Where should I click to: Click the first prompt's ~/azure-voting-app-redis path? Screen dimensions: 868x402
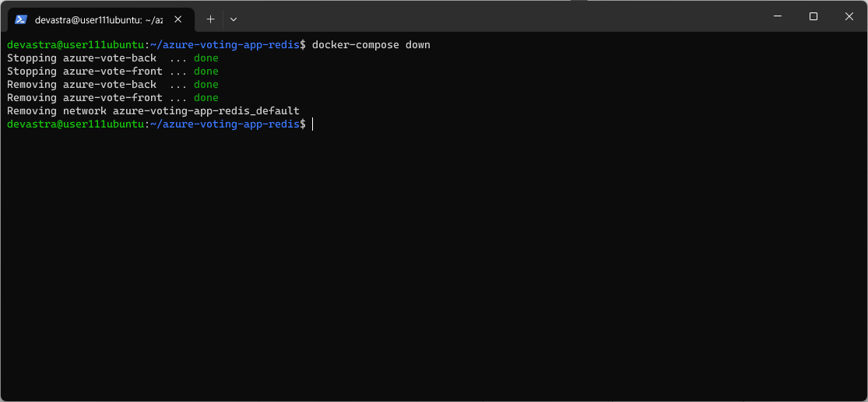225,45
